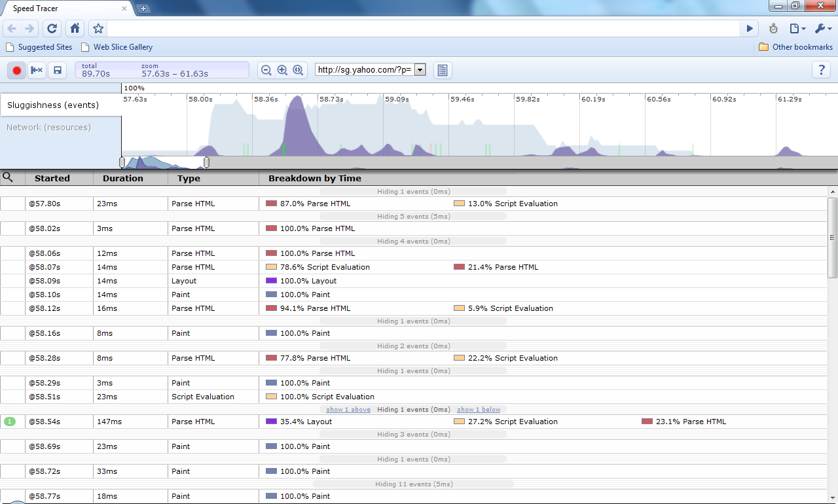Start a new recording with the red record button

coord(16,70)
